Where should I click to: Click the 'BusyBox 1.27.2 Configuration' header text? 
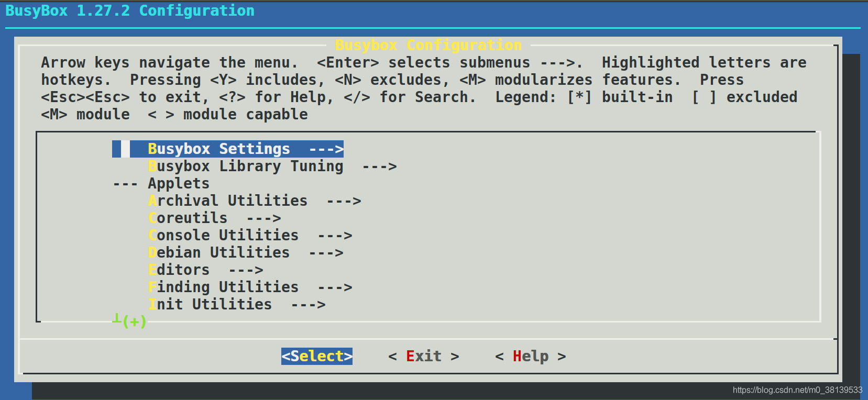[x=130, y=11]
